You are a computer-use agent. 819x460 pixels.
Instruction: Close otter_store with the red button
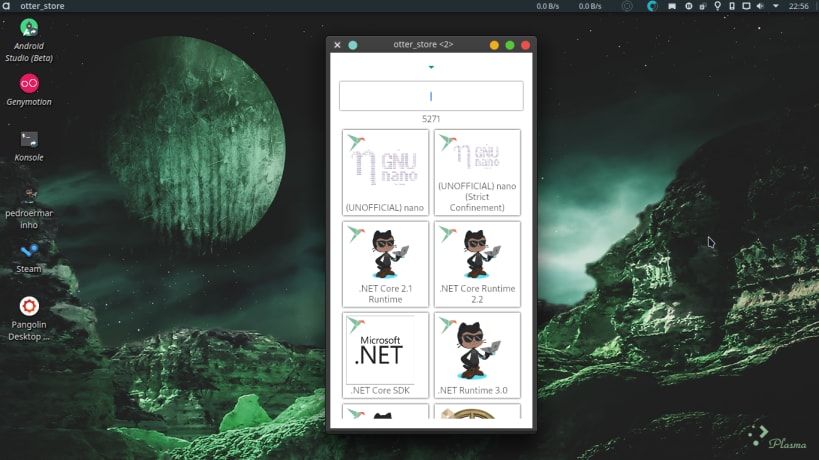[525, 45]
